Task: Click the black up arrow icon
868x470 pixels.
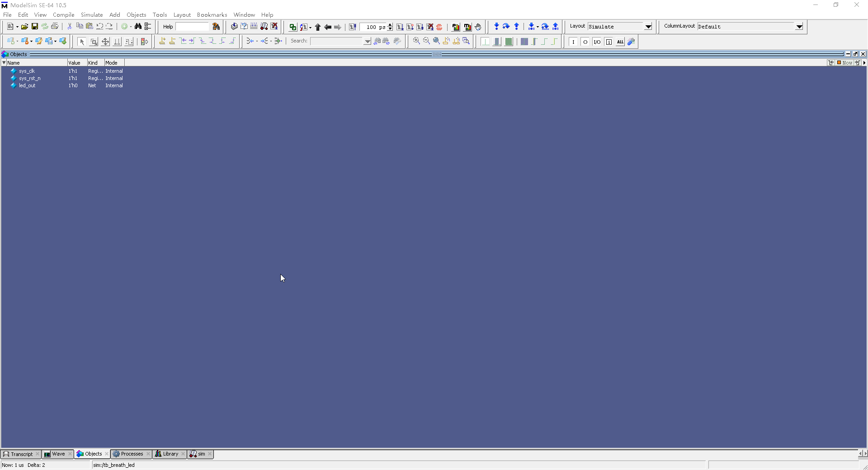Action: point(318,27)
